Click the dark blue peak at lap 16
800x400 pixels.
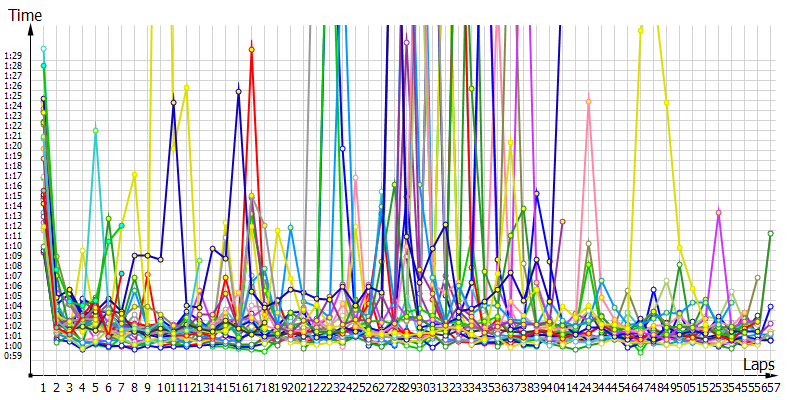(238, 92)
